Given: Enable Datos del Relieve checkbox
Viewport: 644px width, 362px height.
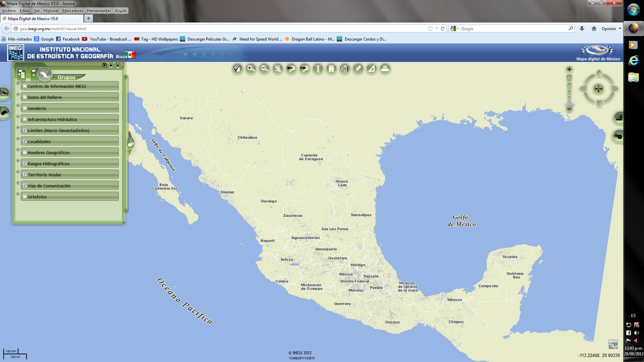Looking at the screenshot, I should tap(25, 97).
